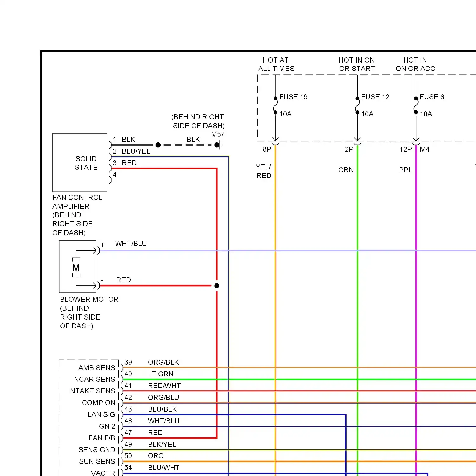The image size is (476, 476).
Task: Click the FUSE 12 label
Action: [x=375, y=97]
